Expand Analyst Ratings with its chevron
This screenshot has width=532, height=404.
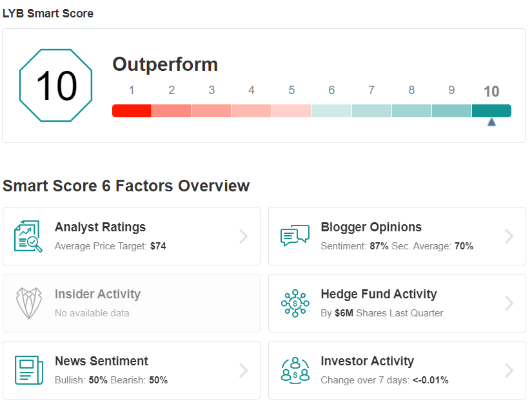[x=243, y=236]
